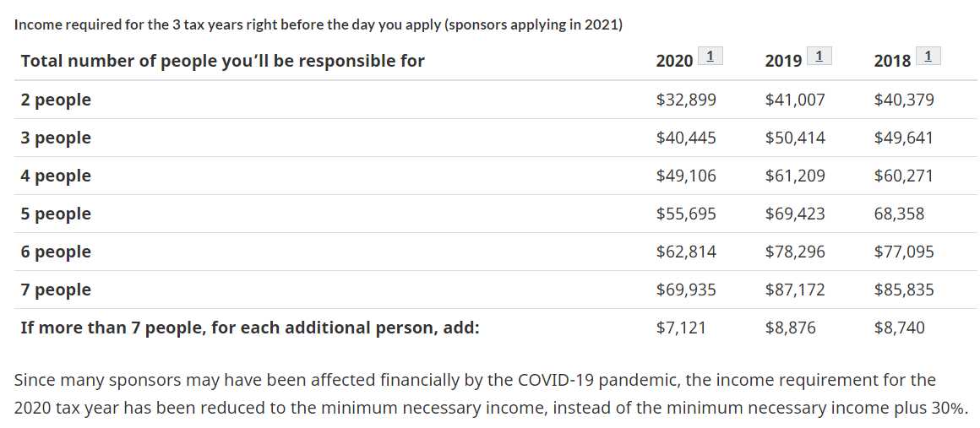Open footnote 1 next to 2019
Viewport: 980px width, 428px height.
click(819, 57)
